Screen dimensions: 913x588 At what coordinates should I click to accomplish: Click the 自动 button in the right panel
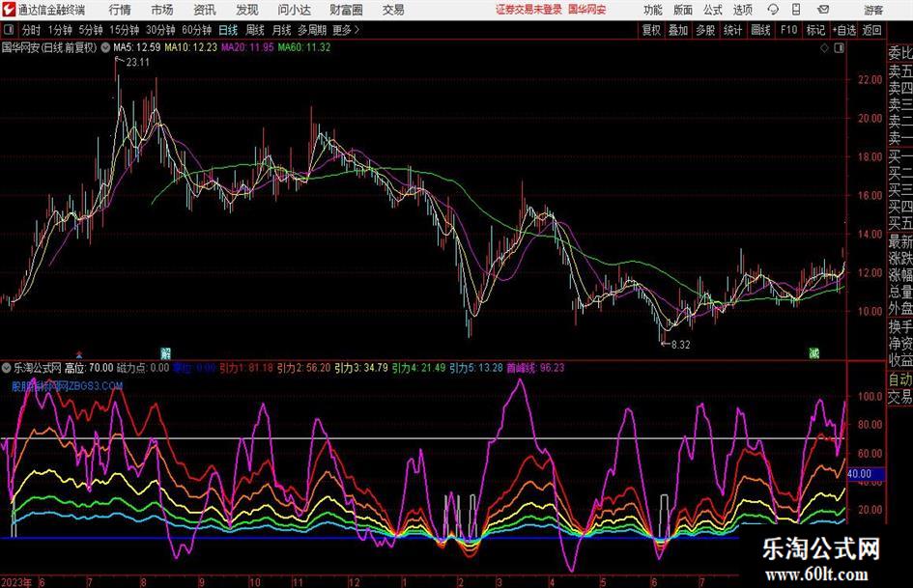tap(900, 380)
